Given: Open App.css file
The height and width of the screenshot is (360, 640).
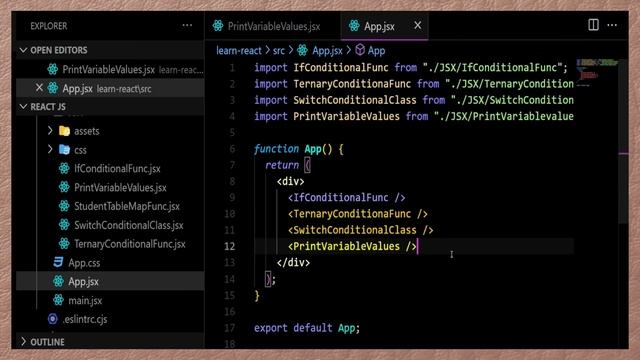Looking at the screenshot, I should click(84, 263).
